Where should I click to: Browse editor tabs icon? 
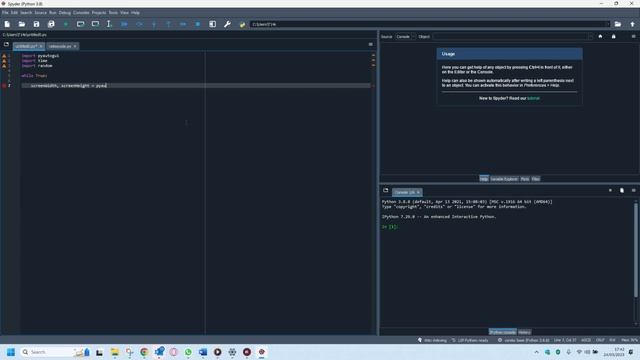6,44
